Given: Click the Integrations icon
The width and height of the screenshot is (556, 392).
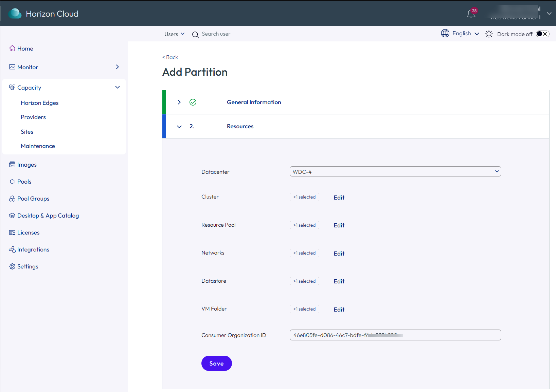Looking at the screenshot, I should [x=12, y=249].
